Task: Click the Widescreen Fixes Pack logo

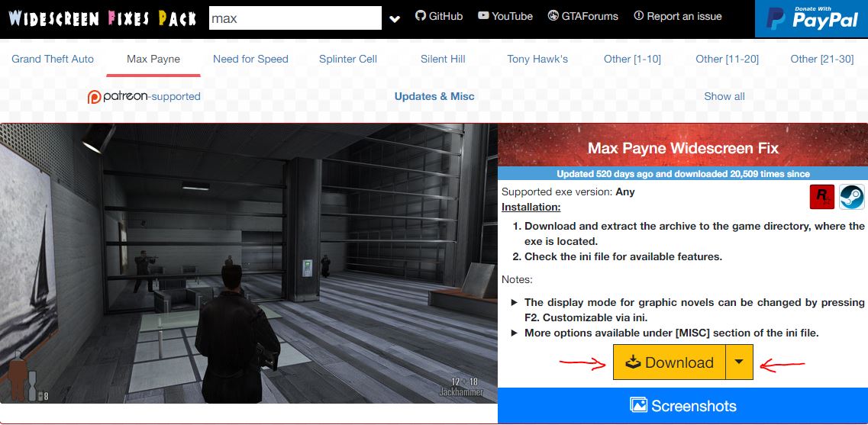Action: click(x=102, y=19)
